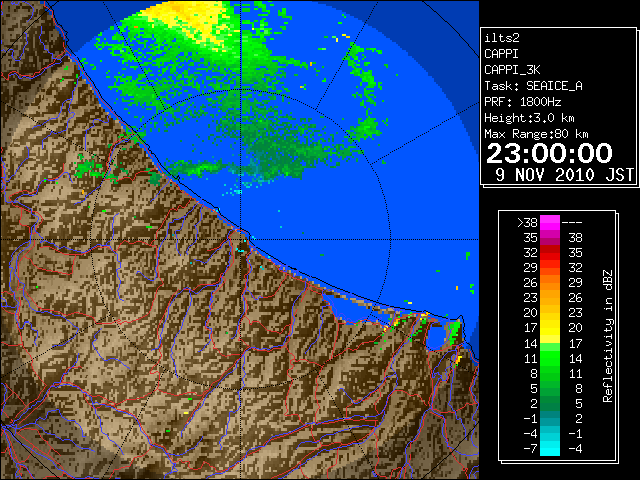
Task: Click the 'CAPPI_3K' text line
Action: coord(512,70)
